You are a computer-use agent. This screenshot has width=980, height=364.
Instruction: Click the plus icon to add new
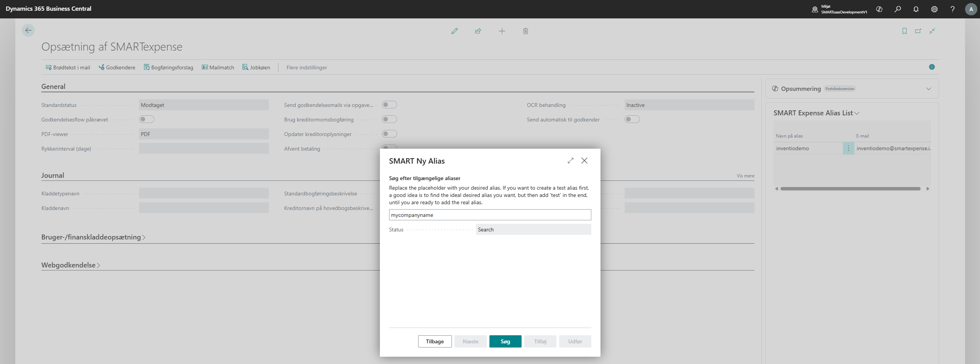coord(502,31)
